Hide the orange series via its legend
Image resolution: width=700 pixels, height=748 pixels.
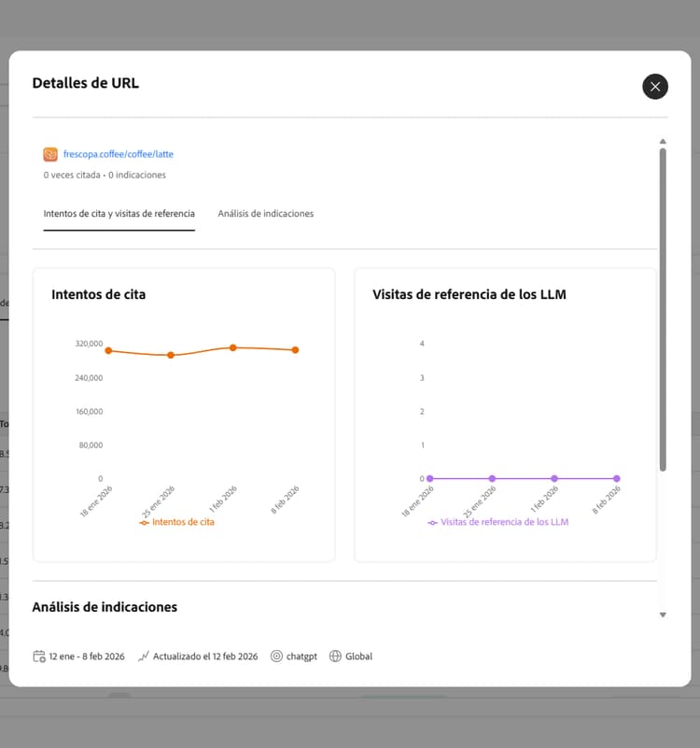[177, 522]
